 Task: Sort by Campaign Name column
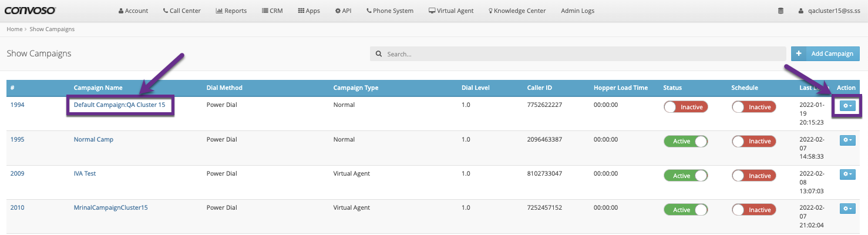click(98, 88)
